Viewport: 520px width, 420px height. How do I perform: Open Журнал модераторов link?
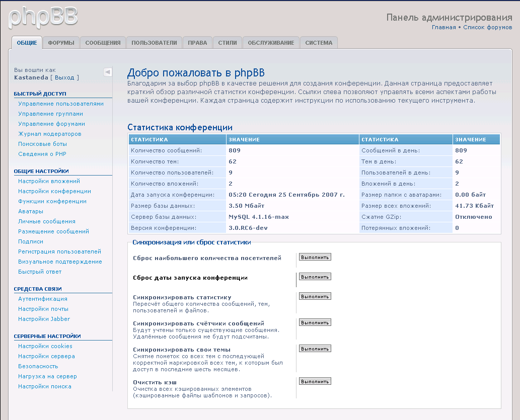50,134
